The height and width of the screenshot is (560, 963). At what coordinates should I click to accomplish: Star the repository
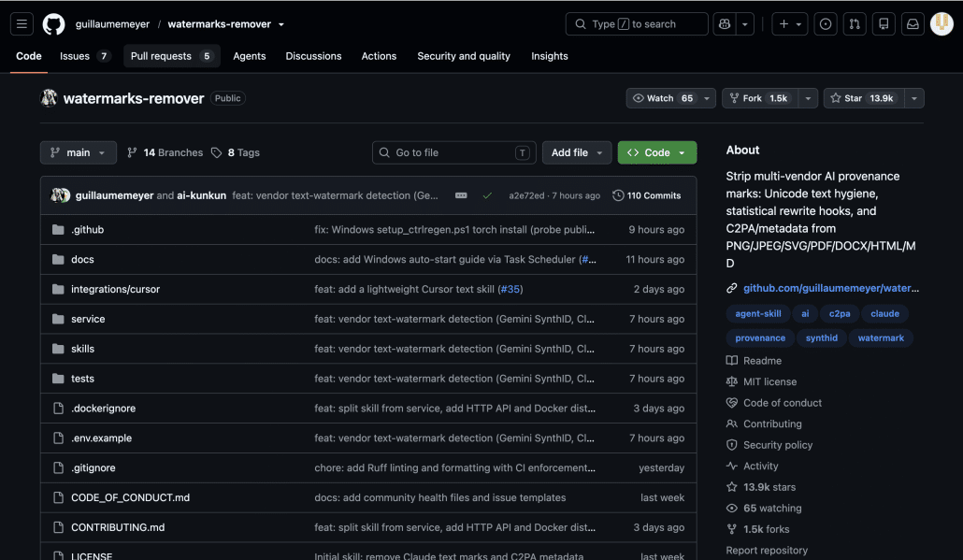pyautogui.click(x=864, y=98)
